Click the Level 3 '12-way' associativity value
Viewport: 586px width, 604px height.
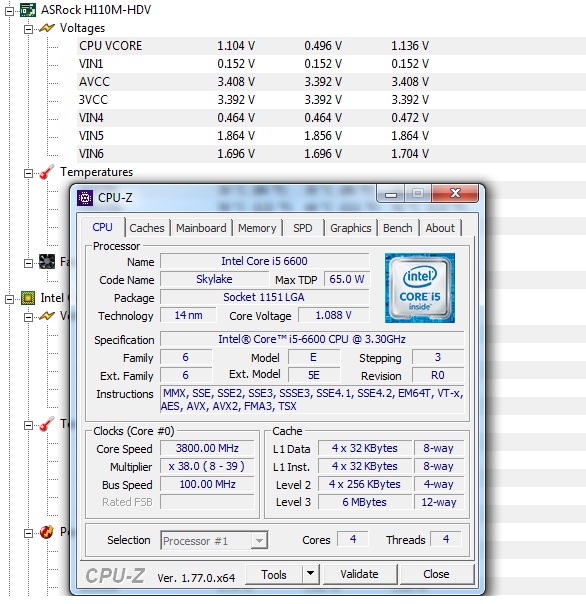point(439,502)
